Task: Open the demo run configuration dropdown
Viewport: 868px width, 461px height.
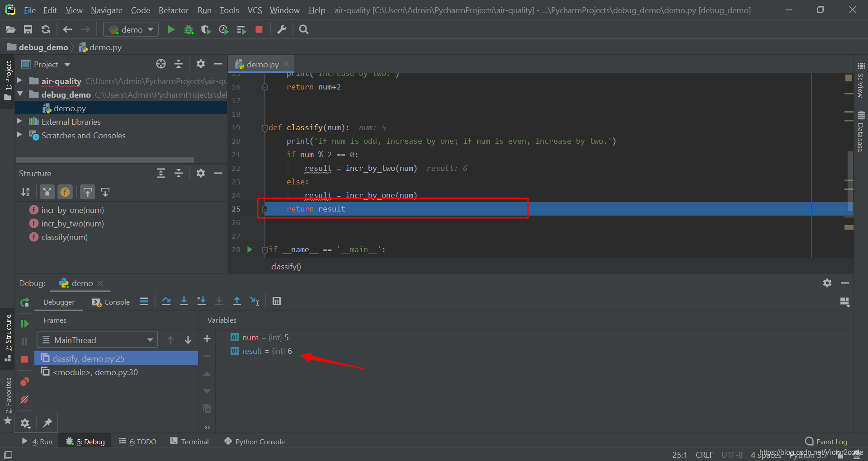Action: point(131,29)
